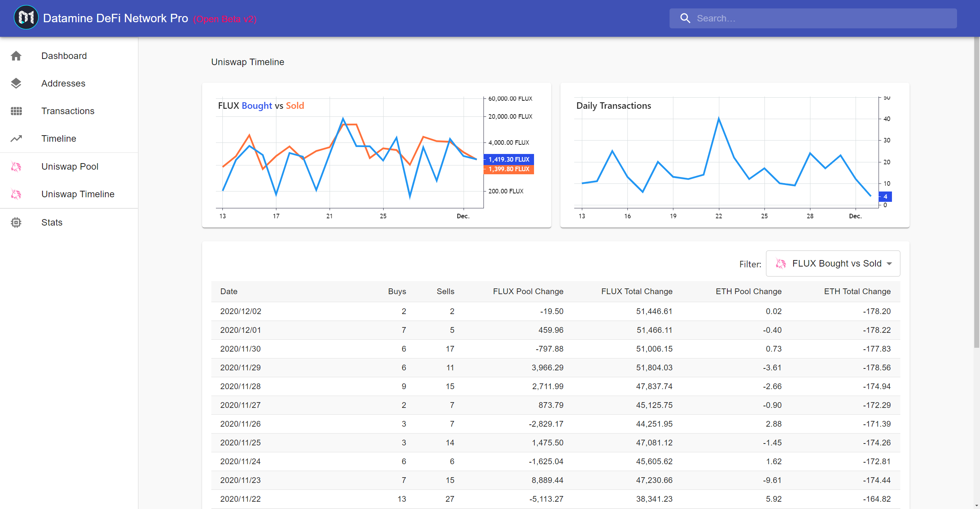This screenshot has width=980, height=509.
Task: Open the Stats page
Action: (x=69, y=223)
